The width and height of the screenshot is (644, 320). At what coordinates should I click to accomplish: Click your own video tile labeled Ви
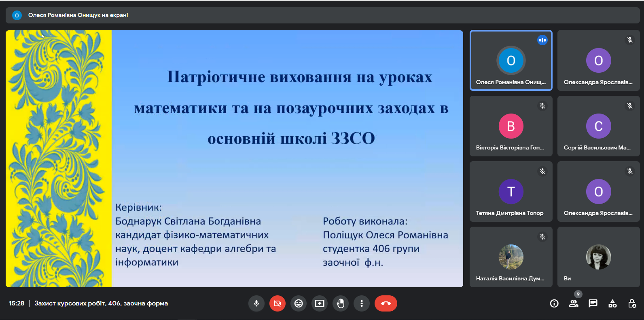pyautogui.click(x=599, y=257)
